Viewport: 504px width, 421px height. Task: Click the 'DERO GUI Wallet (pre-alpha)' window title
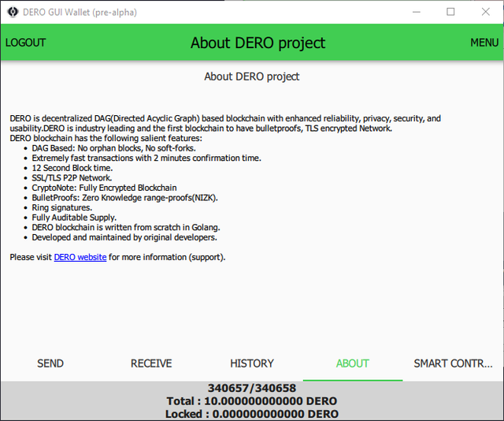coord(80,13)
